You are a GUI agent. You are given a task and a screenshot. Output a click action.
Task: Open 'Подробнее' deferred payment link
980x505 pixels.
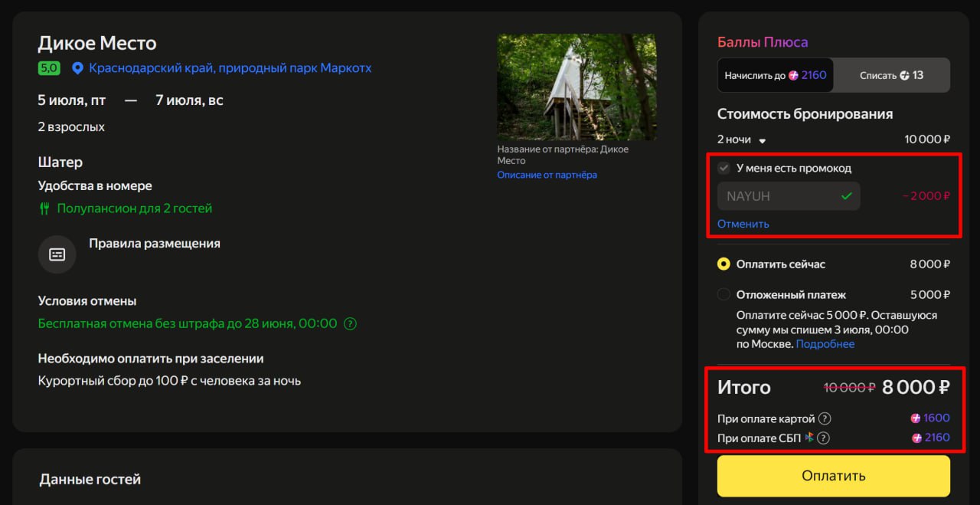click(x=825, y=344)
